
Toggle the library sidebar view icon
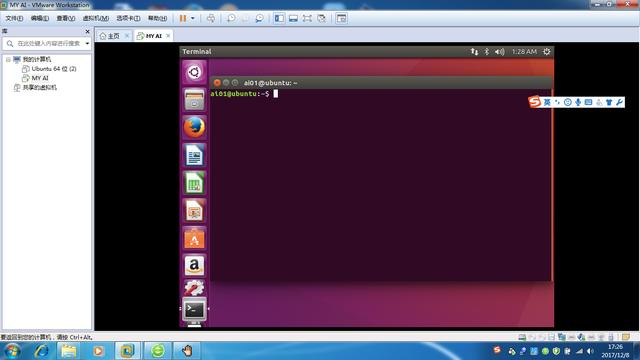pyautogui.click(x=279, y=18)
